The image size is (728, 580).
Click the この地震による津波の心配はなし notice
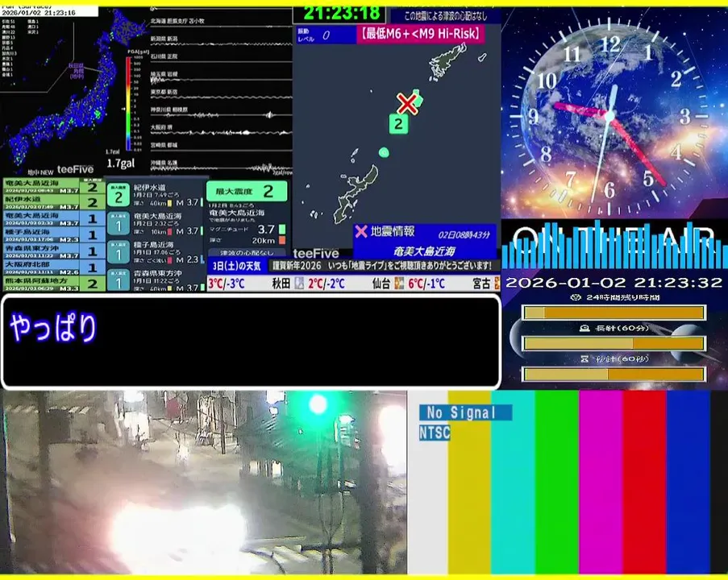446,16
